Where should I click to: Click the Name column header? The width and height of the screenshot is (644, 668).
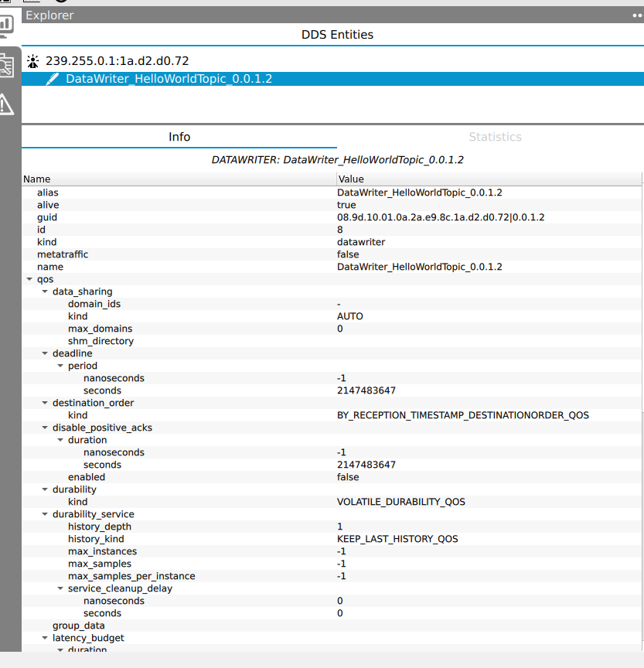36,179
